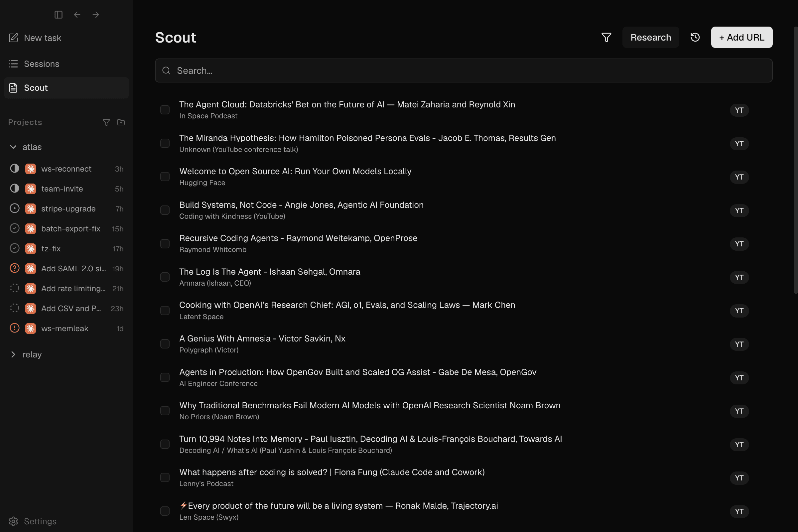Click the team-invite half-circle status icon
The width and height of the screenshot is (798, 532).
point(15,189)
